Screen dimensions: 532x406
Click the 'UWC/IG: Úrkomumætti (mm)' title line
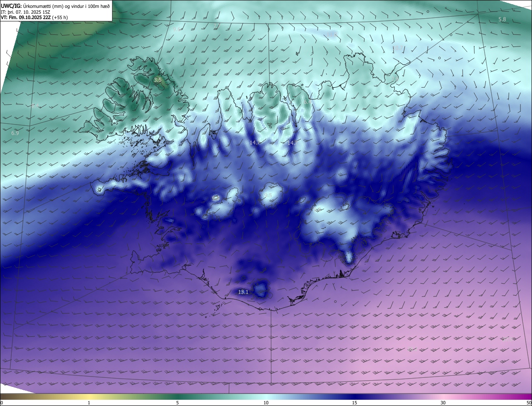click(x=55, y=6)
